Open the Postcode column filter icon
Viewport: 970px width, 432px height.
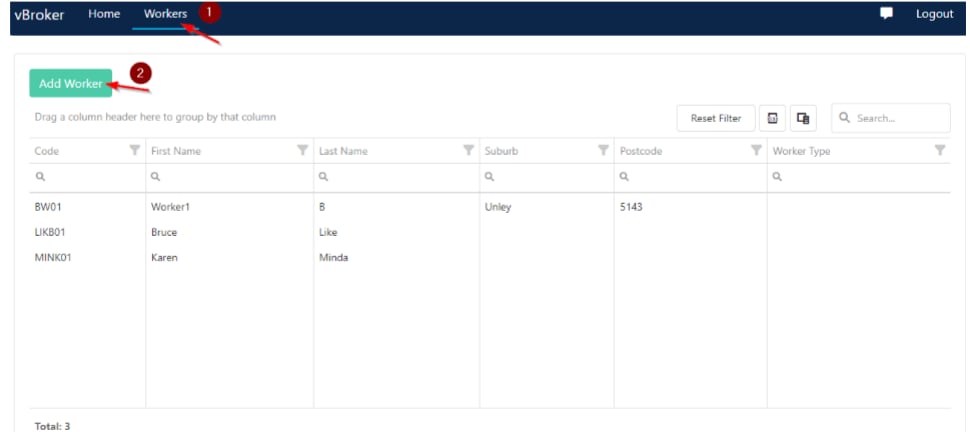click(x=756, y=150)
